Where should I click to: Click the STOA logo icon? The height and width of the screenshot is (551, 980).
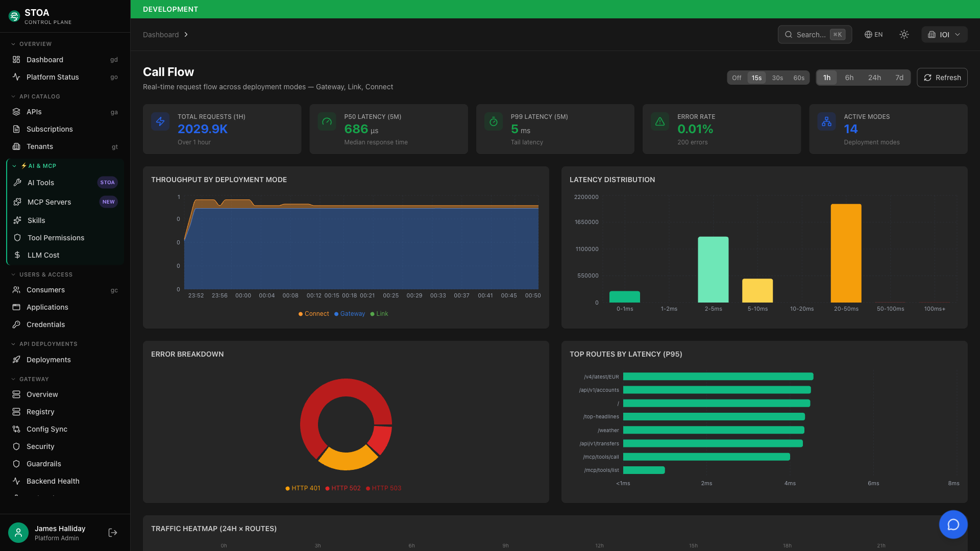14,16
